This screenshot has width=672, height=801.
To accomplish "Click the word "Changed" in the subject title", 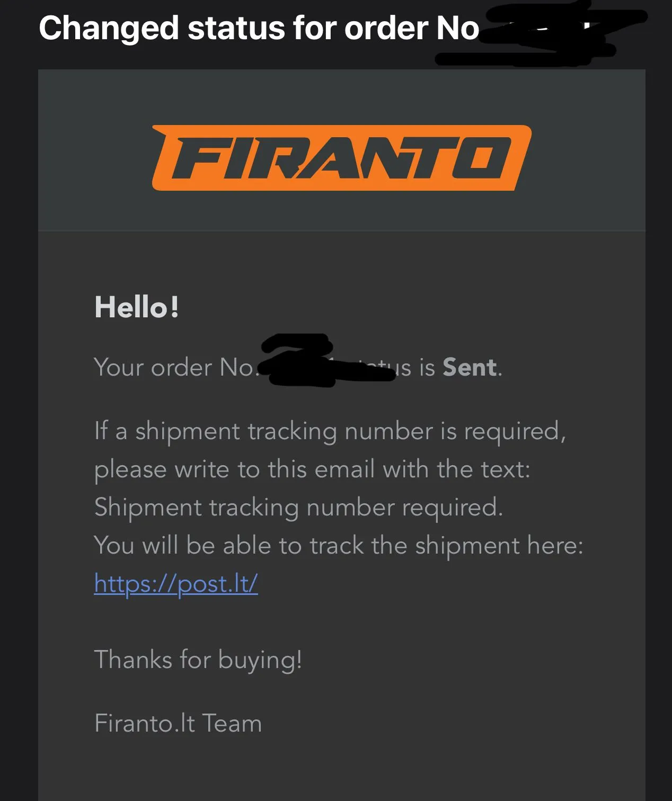I will [109, 28].
